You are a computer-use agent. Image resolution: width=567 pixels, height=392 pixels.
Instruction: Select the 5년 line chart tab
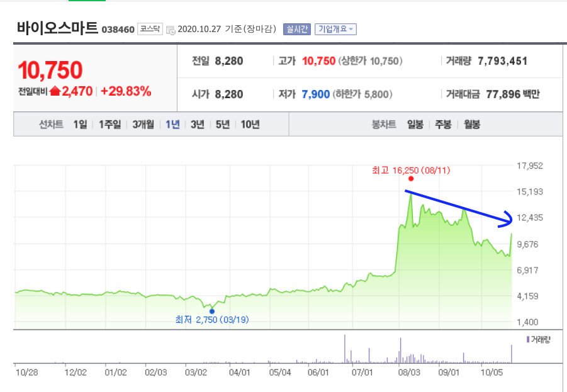(223, 125)
